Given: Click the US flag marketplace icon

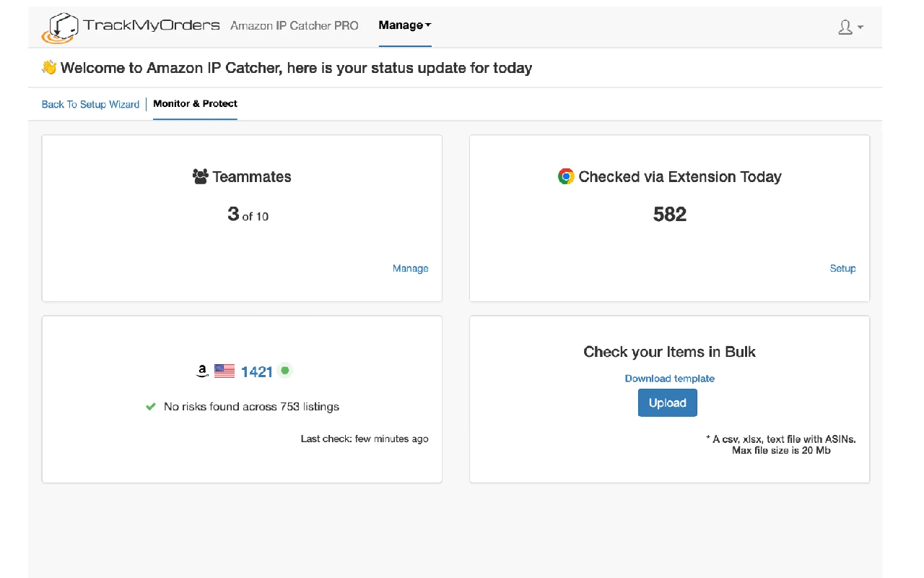Looking at the screenshot, I should tap(225, 371).
